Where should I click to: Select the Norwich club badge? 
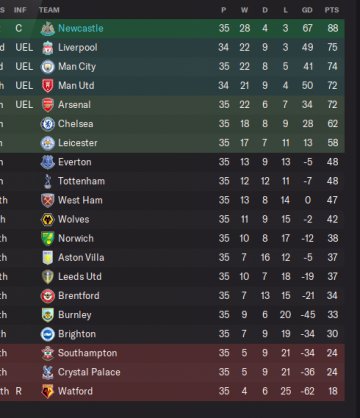click(47, 239)
